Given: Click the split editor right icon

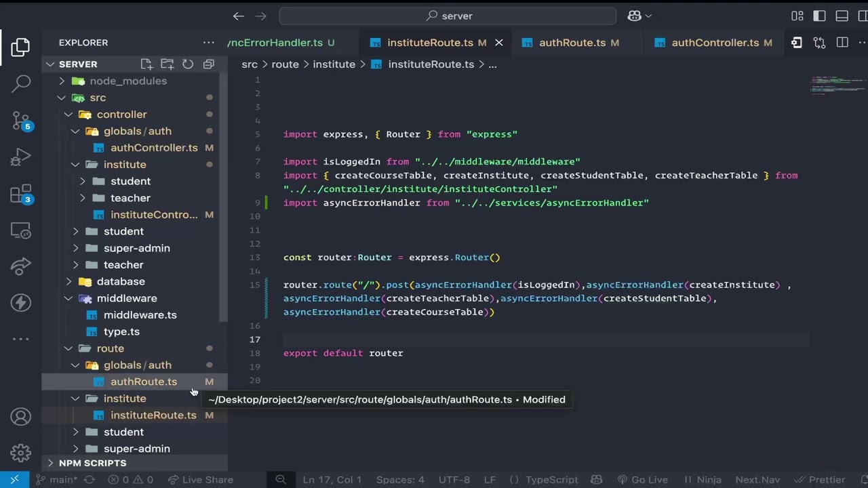Looking at the screenshot, I should pyautogui.click(x=842, y=43).
